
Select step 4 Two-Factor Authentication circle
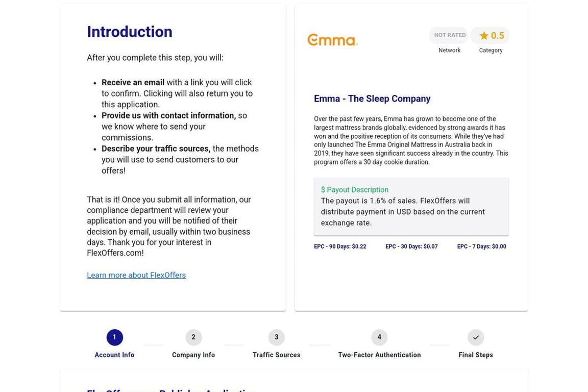click(379, 337)
